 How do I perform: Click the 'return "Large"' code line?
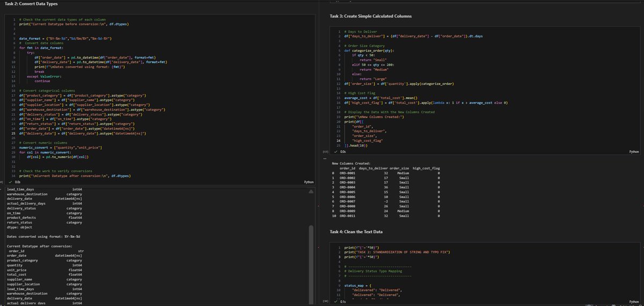pos(372,79)
